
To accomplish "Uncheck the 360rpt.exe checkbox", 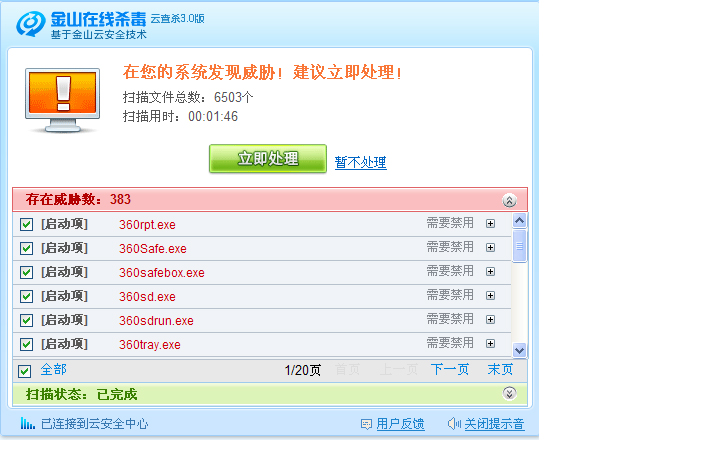I will (x=27, y=225).
